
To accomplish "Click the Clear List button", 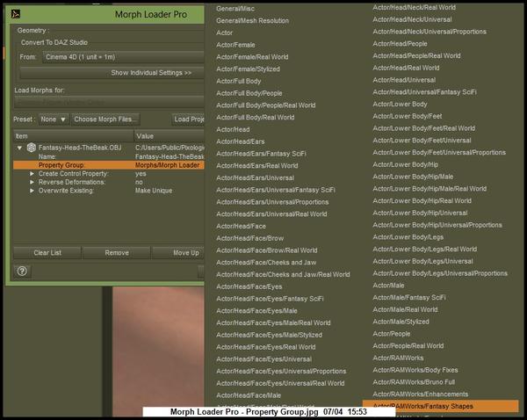I will coord(47,252).
